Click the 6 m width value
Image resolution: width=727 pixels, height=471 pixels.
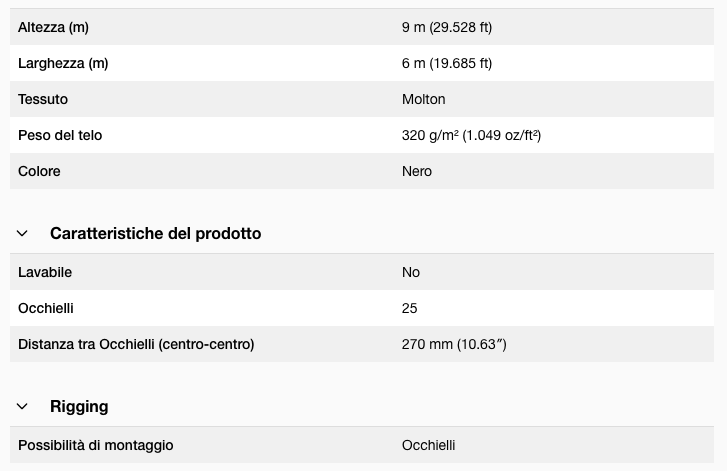pos(446,63)
